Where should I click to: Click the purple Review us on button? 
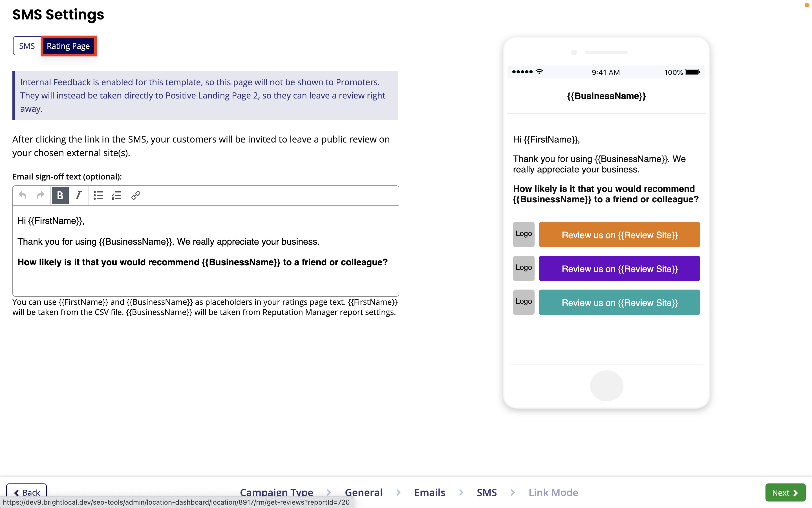pos(619,268)
